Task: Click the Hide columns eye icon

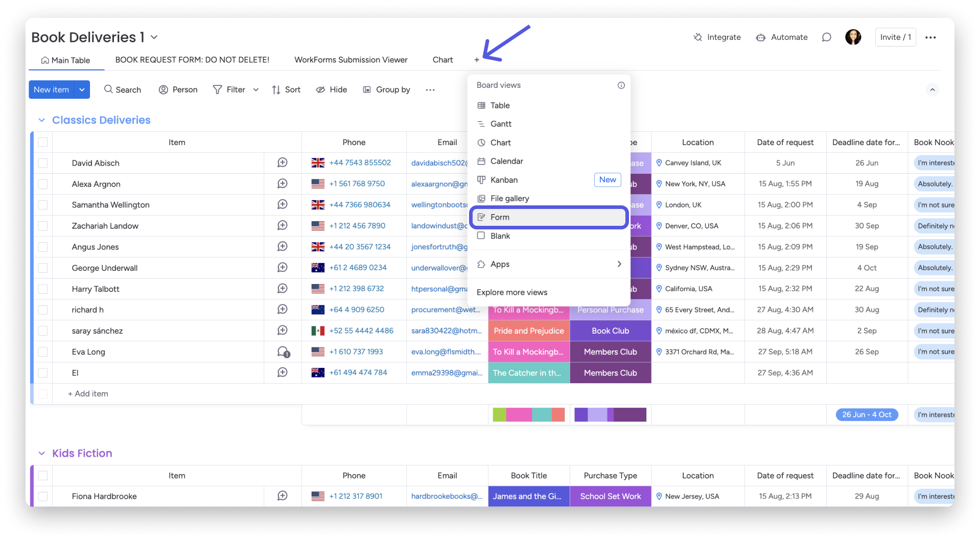Action: tap(320, 90)
